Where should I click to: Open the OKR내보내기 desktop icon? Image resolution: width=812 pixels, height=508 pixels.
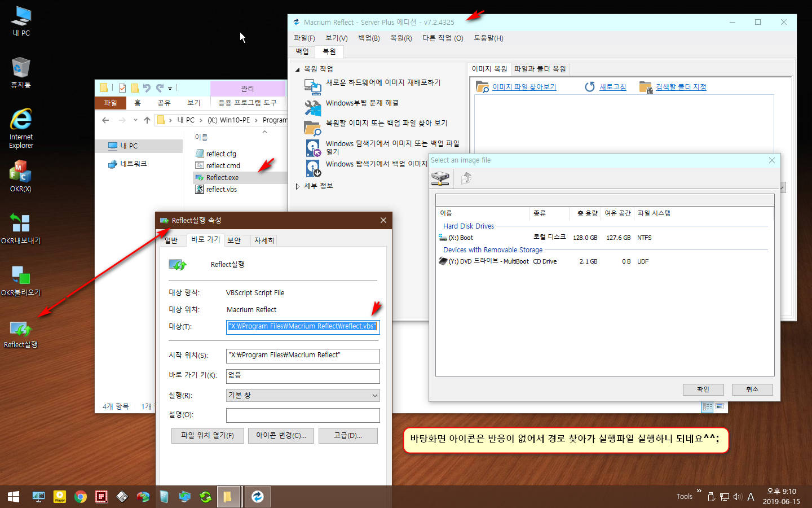pos(20,229)
